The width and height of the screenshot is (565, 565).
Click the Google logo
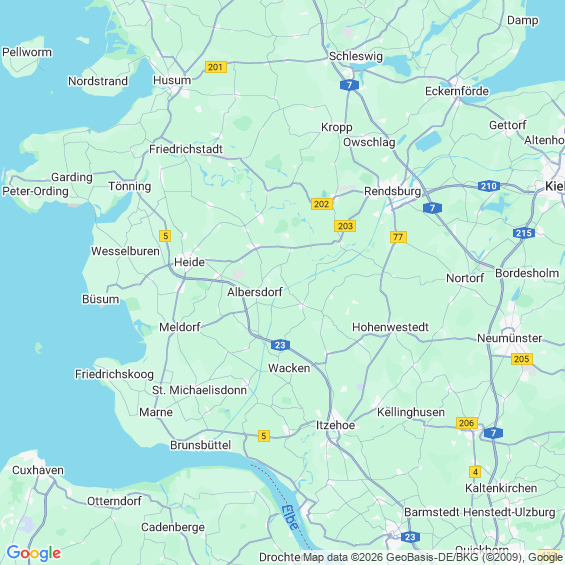[34, 553]
